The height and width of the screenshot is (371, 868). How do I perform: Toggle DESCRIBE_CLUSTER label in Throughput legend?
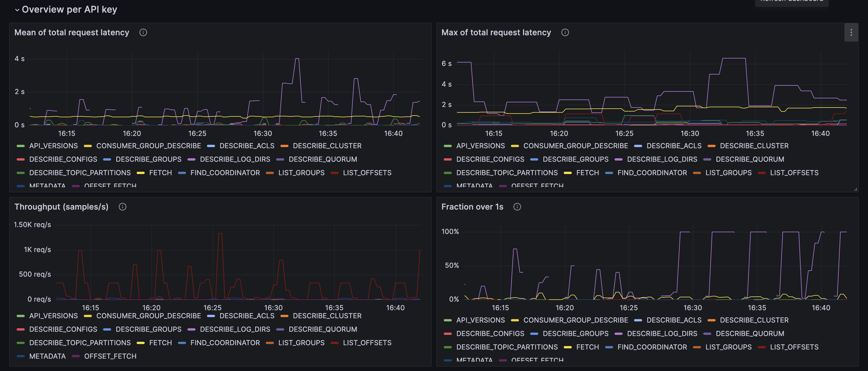point(327,316)
